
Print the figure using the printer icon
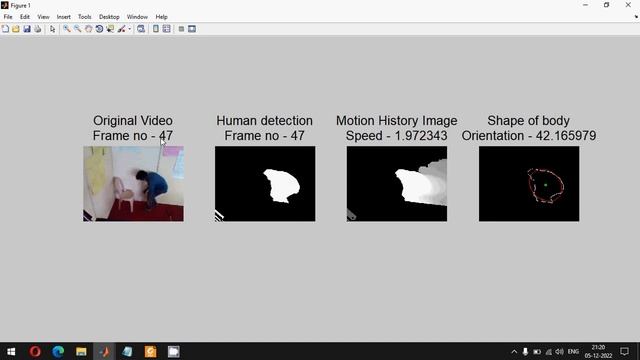click(38, 29)
